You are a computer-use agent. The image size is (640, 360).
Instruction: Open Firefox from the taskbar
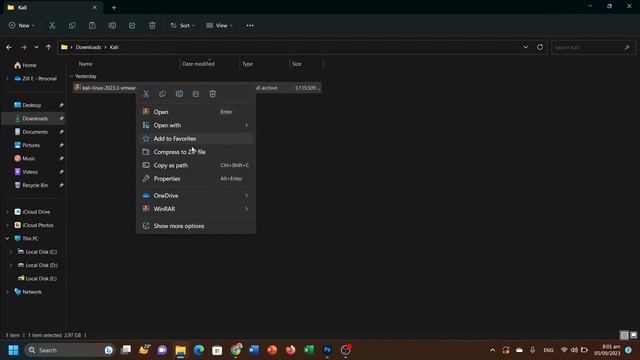(x=291, y=350)
